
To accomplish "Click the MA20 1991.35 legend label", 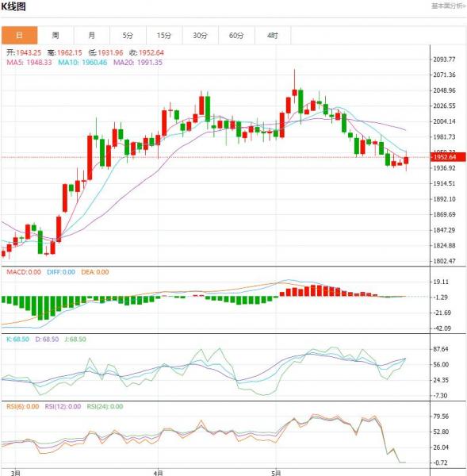I will coord(138,63).
